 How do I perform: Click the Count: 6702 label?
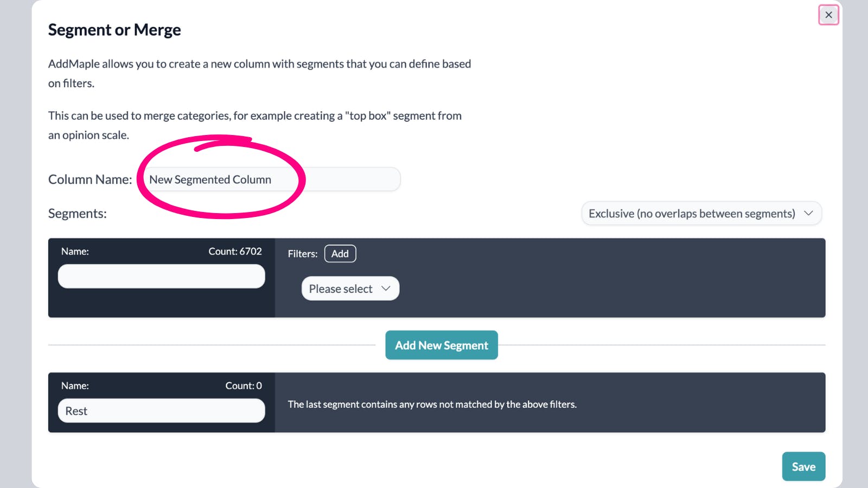point(235,251)
